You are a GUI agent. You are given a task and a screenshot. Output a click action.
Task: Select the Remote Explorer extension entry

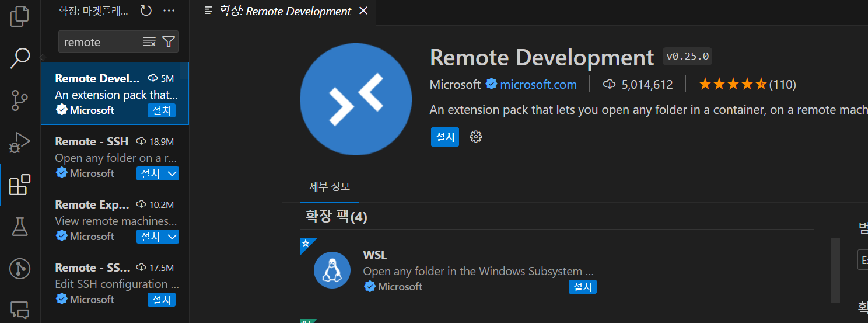(114, 220)
